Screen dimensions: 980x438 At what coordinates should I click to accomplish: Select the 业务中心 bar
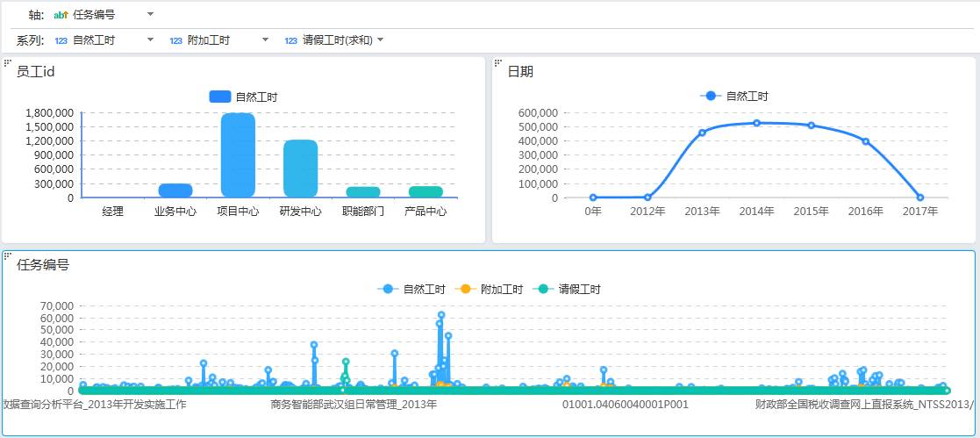(x=175, y=190)
